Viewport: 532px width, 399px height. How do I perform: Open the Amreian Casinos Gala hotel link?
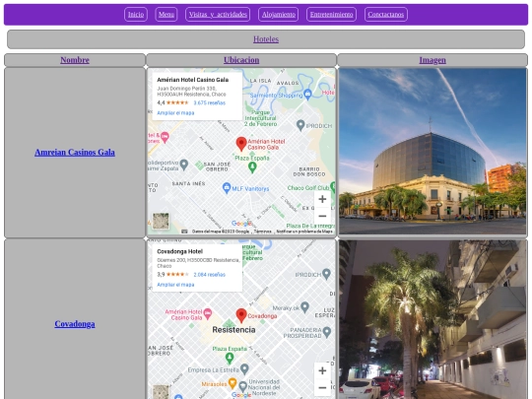[x=75, y=153]
